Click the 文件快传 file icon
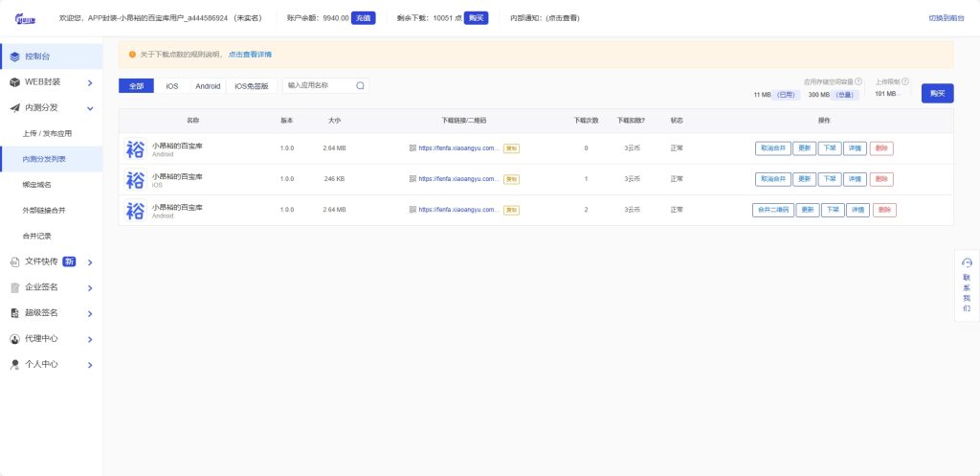The width and height of the screenshot is (980, 476). [15, 262]
